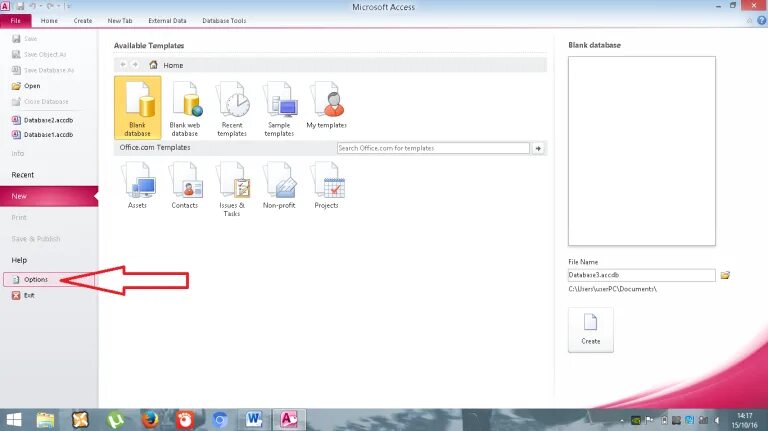Click Open in the Backstage menu
This screenshot has width=768, height=431.
coord(26,86)
